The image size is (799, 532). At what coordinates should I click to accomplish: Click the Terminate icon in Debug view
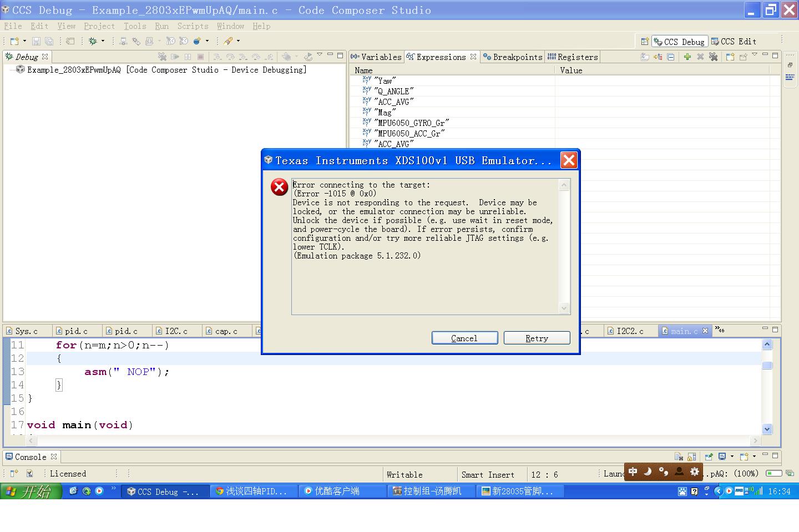[200, 57]
